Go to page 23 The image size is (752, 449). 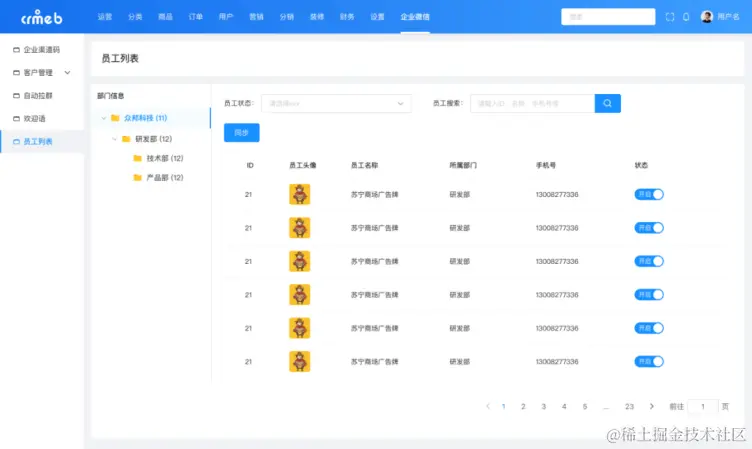629,406
